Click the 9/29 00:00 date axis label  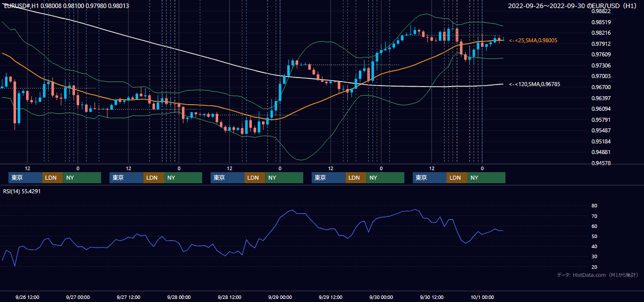point(280,297)
